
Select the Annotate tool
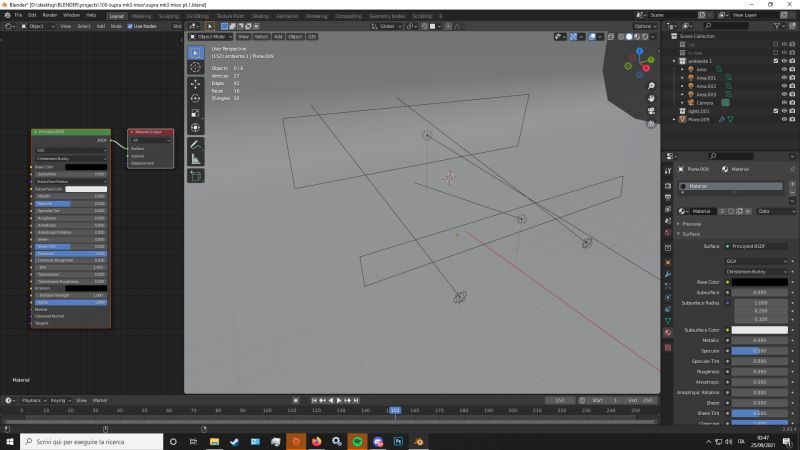point(195,144)
